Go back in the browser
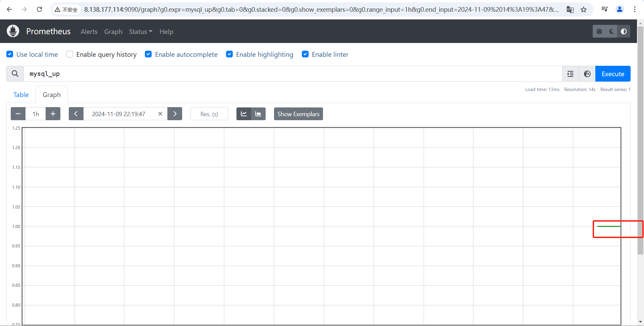The width and height of the screenshot is (644, 326). point(9,9)
